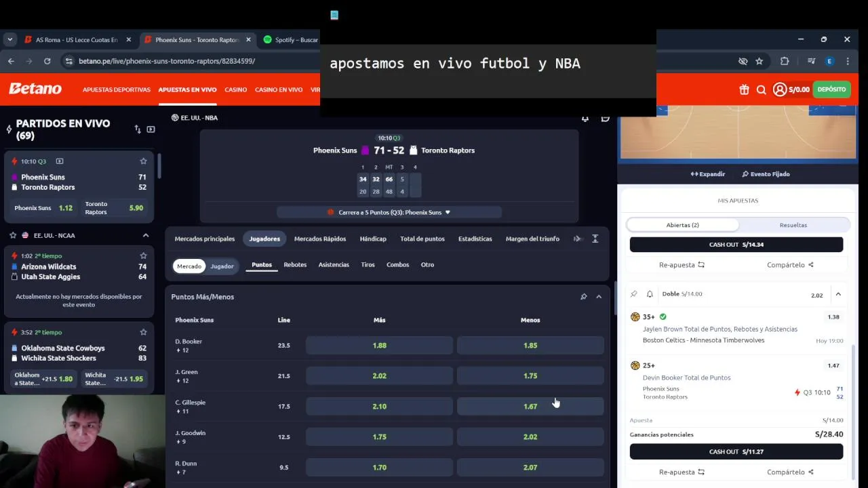This screenshot has height=488, width=868.
Task: Close the Phoenix Suns - Toronto Raptors tab
Action: [x=248, y=40]
